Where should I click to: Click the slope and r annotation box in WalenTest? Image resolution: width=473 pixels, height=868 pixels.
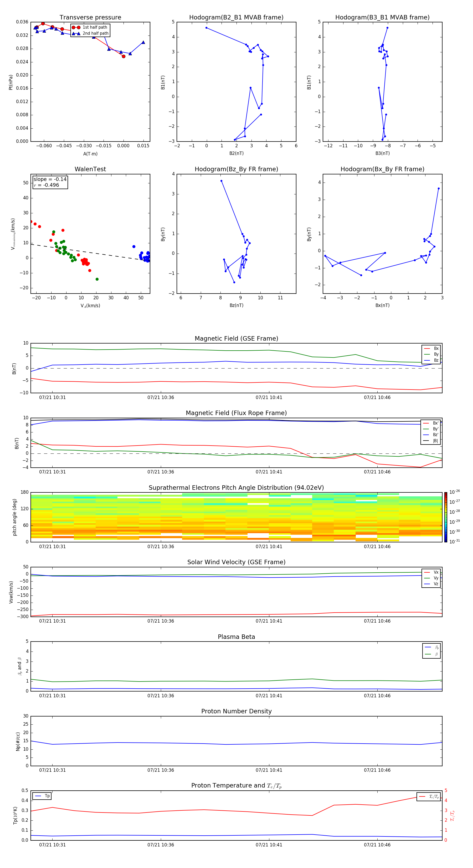coord(50,182)
